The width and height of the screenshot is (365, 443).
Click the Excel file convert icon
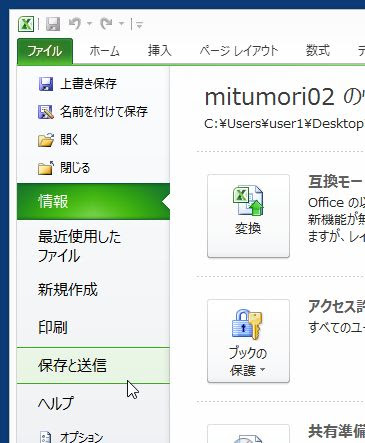(248, 201)
